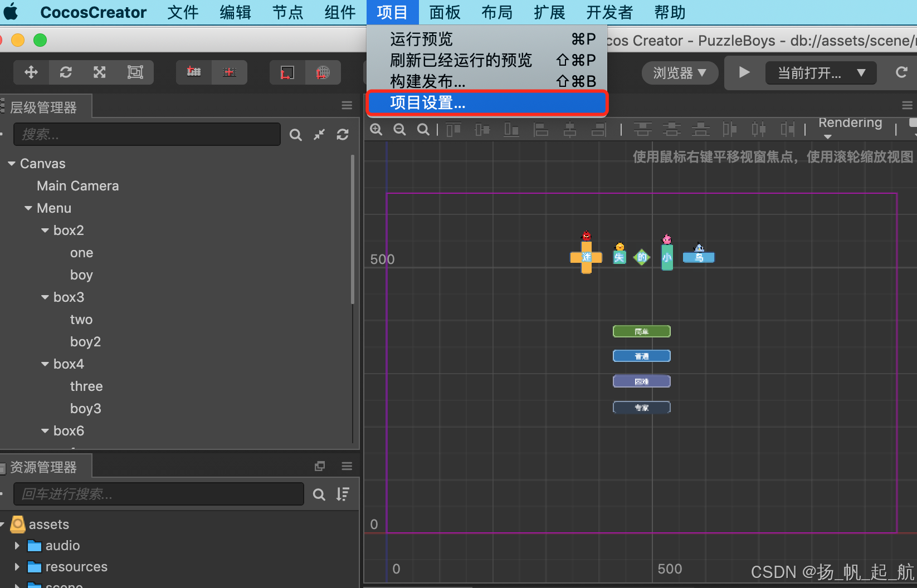The image size is (917, 588).
Task: Refresh the hierarchy tree
Action: (x=343, y=134)
